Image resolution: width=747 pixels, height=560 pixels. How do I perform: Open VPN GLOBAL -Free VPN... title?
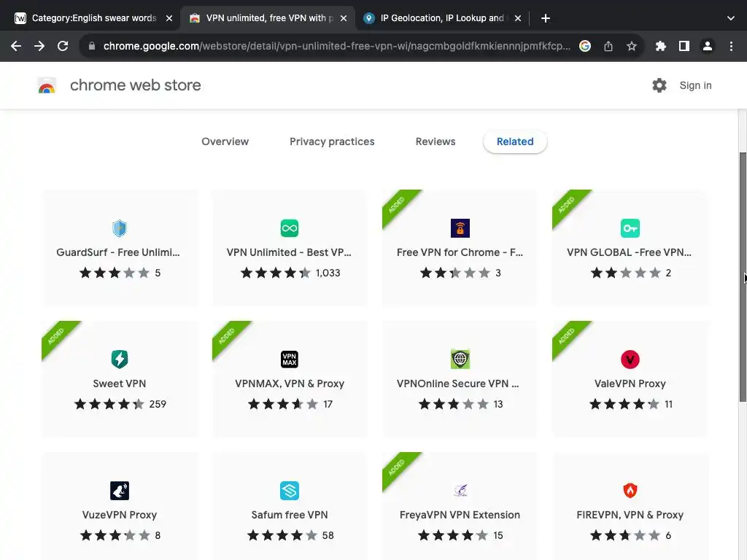pyautogui.click(x=629, y=252)
